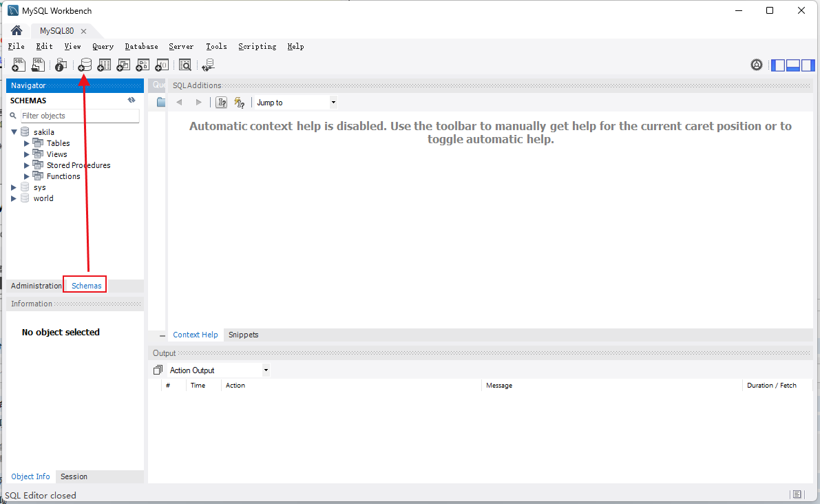
Task: Expand the sys schema node
Action: coord(14,187)
